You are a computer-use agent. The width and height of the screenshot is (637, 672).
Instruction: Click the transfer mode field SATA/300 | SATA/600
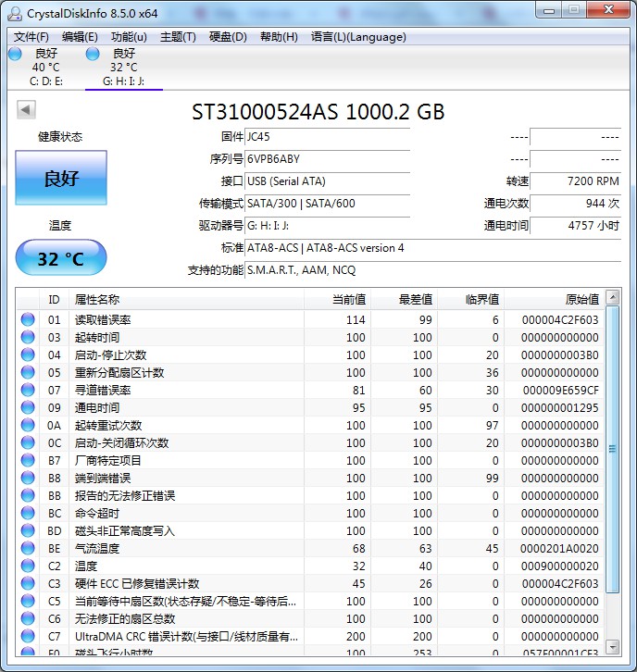[x=327, y=204]
